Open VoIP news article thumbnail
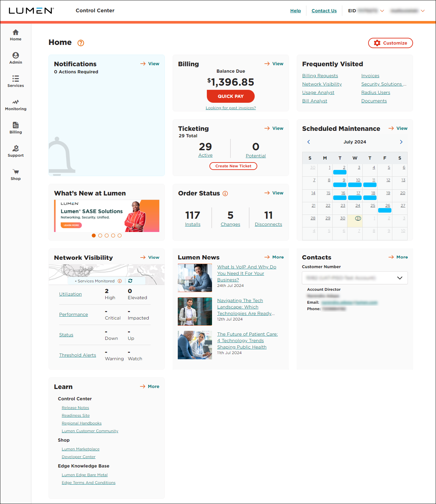 (195, 278)
